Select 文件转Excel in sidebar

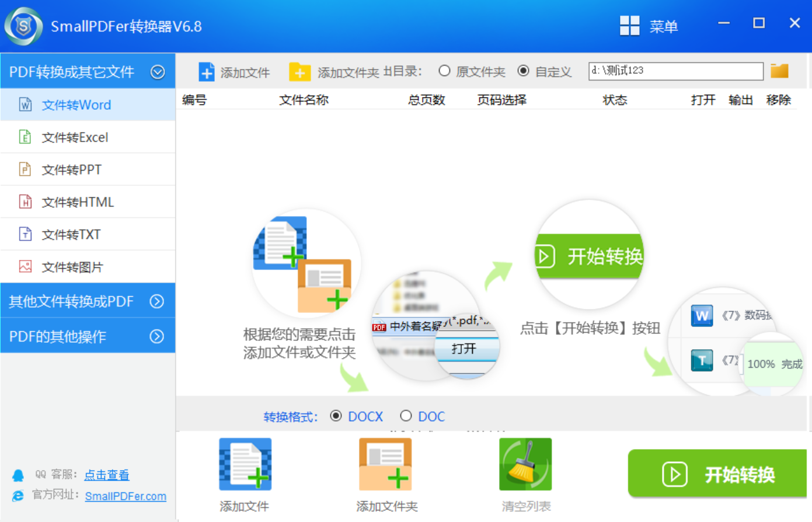[88, 137]
